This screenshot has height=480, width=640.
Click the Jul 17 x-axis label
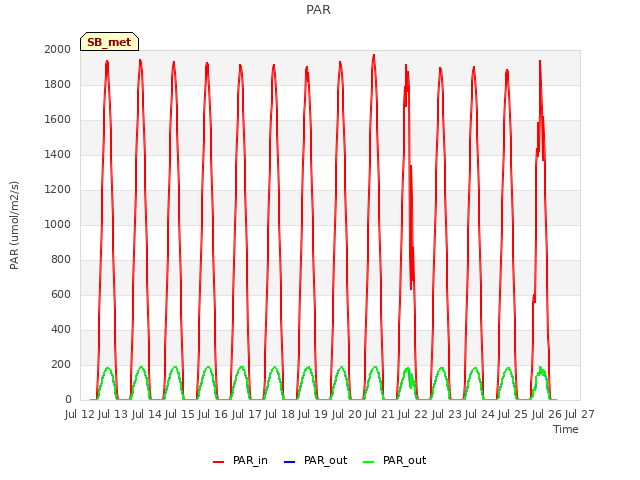pos(246,414)
